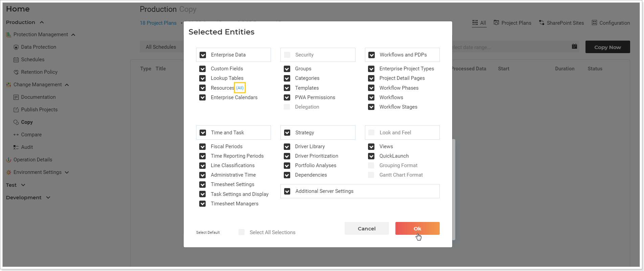Click the Administrative Time label

pos(233,175)
